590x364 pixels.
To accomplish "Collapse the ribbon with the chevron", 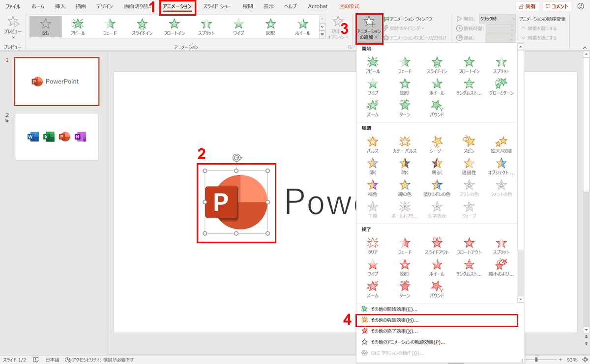I will 586,47.
